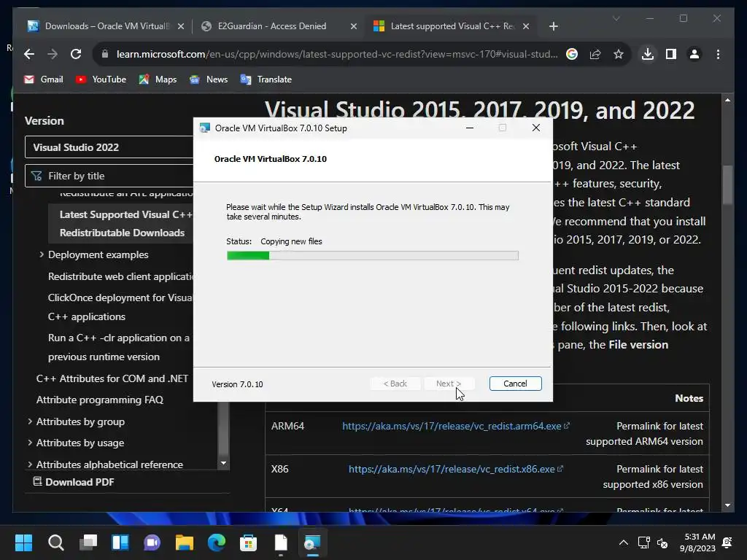Viewport: 747px width, 560px height.
Task: Open the browser downloads icon
Action: tap(648, 54)
